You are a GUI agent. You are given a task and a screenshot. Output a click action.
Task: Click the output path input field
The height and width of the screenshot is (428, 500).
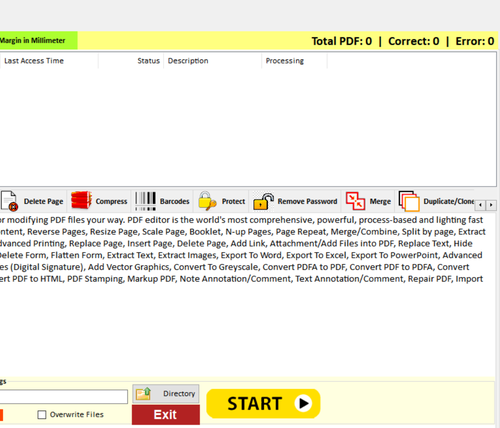pos(63,397)
